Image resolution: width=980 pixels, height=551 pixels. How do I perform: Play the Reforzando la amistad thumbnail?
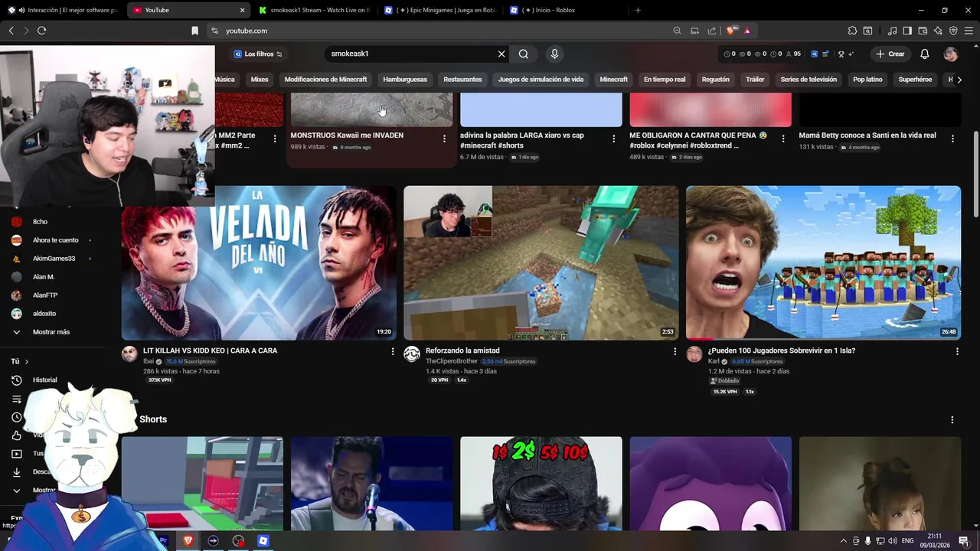541,262
